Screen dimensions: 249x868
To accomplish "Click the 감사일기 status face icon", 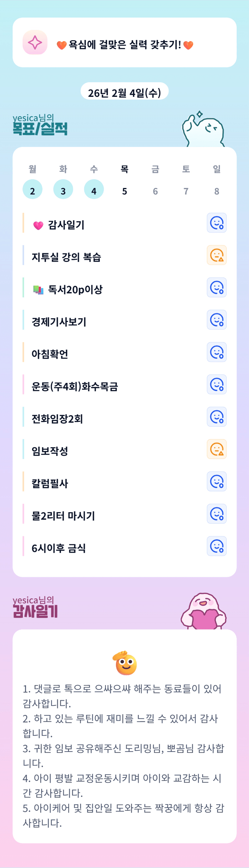I will click(x=216, y=223).
